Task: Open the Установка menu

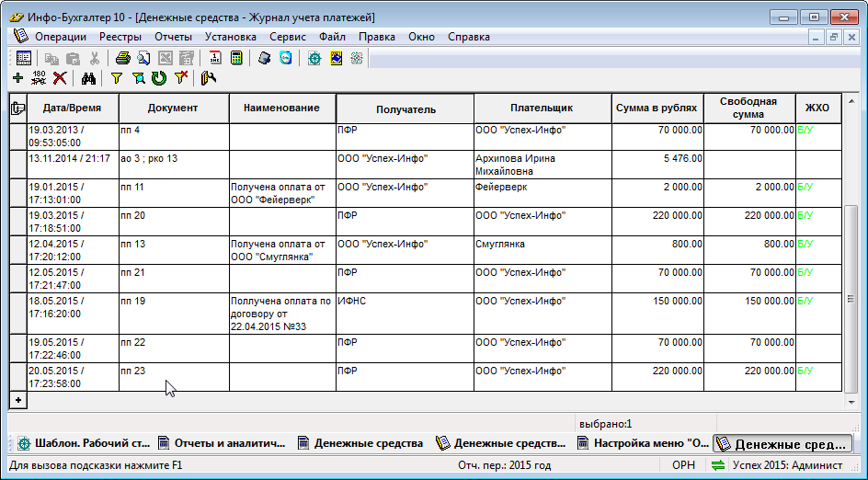Action: pos(230,37)
